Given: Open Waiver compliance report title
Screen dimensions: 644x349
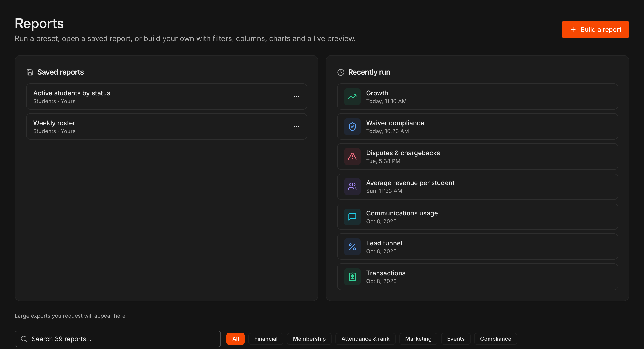Looking at the screenshot, I should click(x=395, y=123).
